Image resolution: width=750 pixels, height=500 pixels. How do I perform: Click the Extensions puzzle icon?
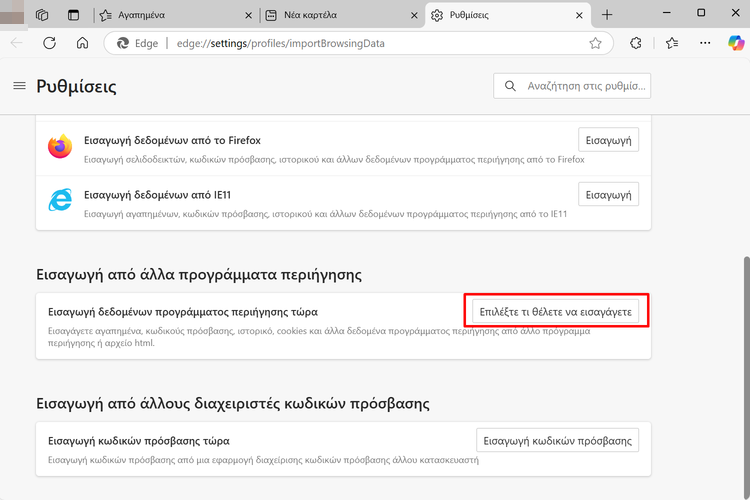636,43
